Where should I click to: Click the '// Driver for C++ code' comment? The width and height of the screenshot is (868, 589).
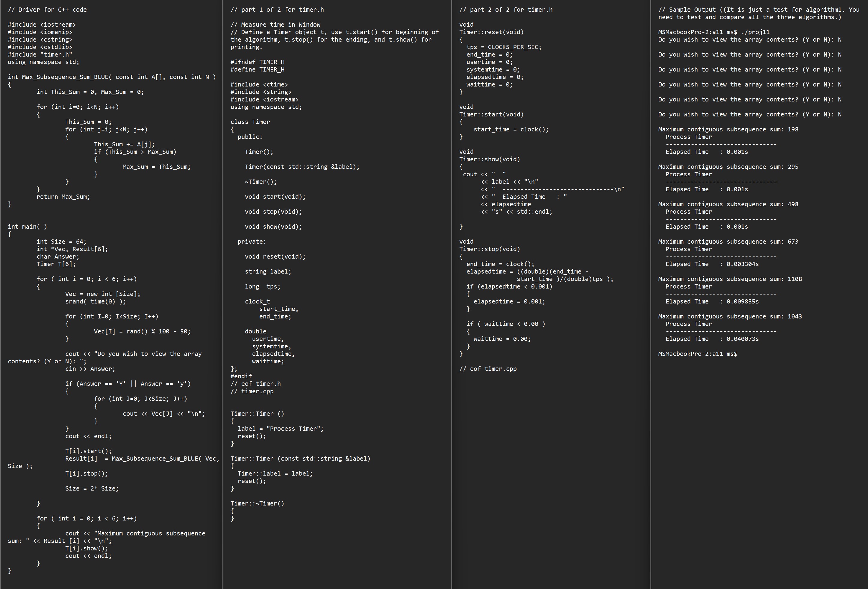pyautogui.click(x=47, y=10)
